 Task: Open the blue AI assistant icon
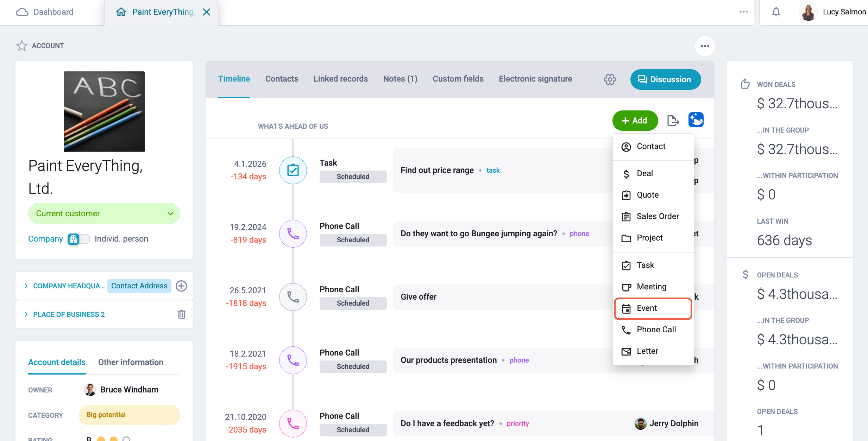coord(696,120)
